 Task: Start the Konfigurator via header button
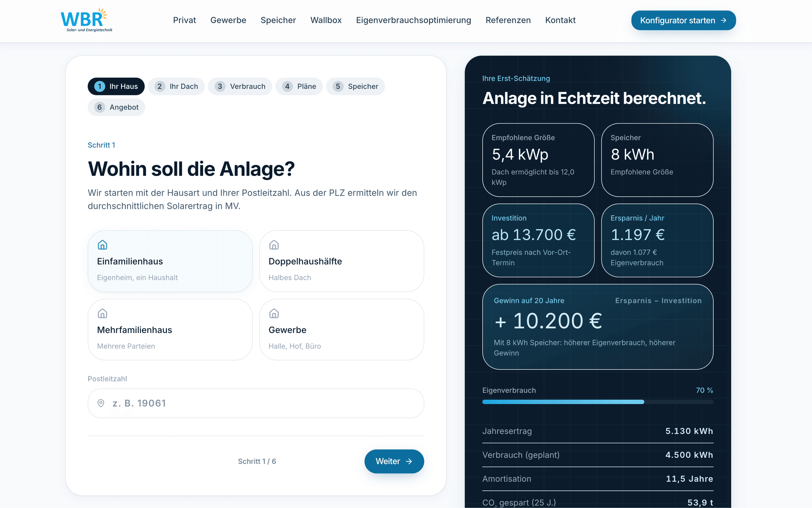click(683, 21)
